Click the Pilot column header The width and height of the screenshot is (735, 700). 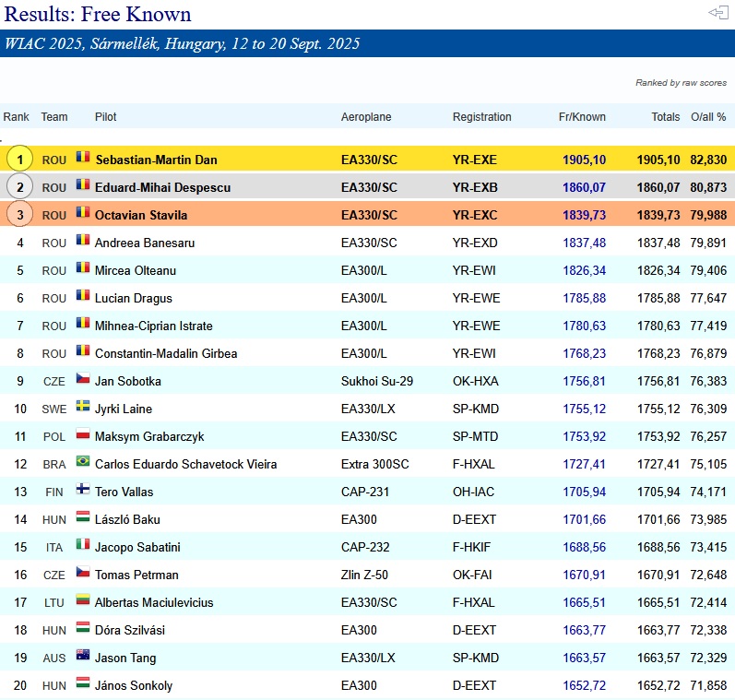coord(105,117)
